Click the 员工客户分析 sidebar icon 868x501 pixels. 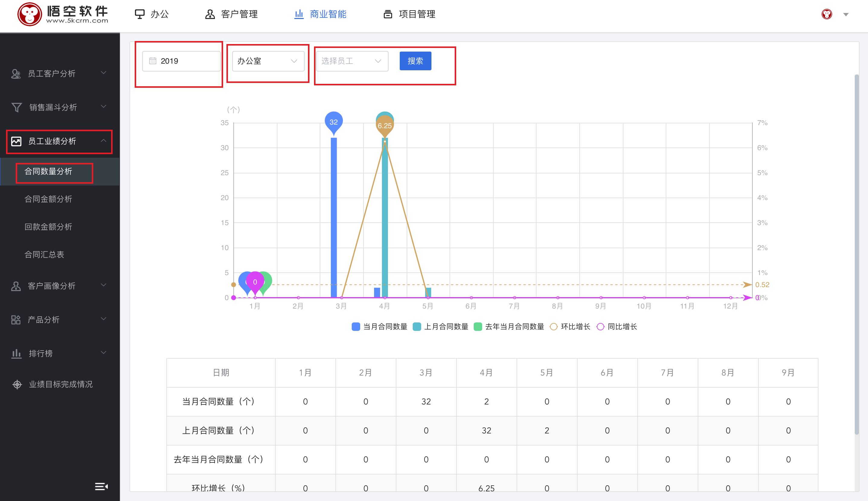tap(16, 74)
